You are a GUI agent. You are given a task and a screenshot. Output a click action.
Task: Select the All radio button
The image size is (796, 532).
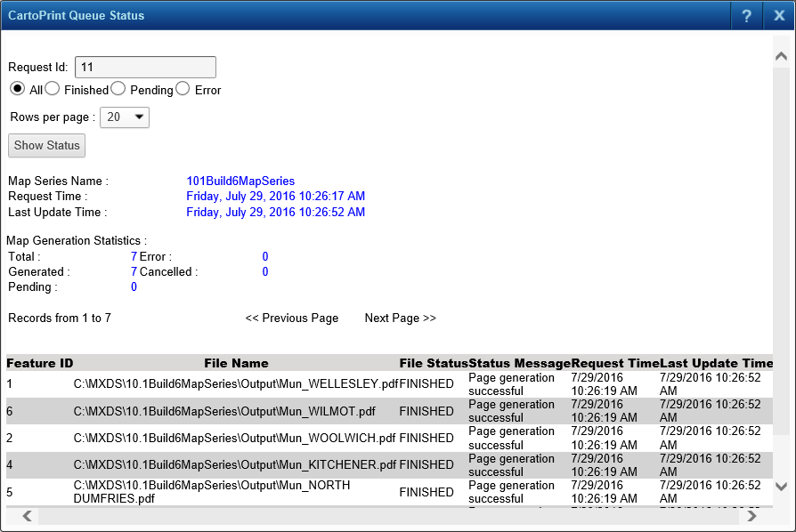(17, 89)
